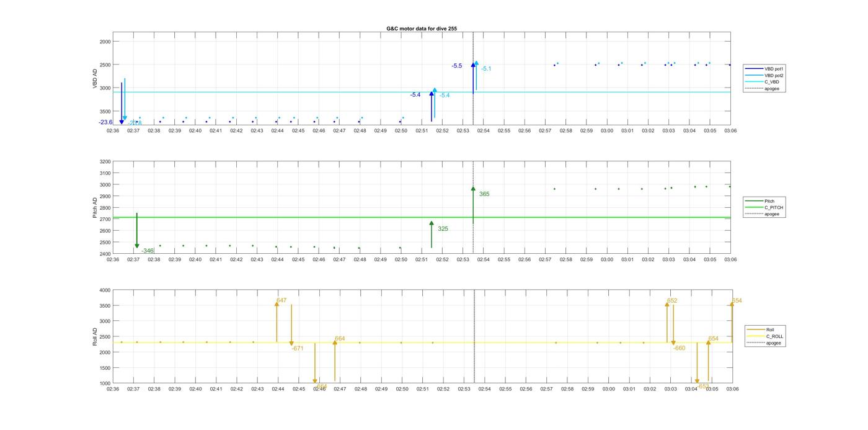
Task: Click the "02:50" time tick under Roll plot
Action: point(402,389)
